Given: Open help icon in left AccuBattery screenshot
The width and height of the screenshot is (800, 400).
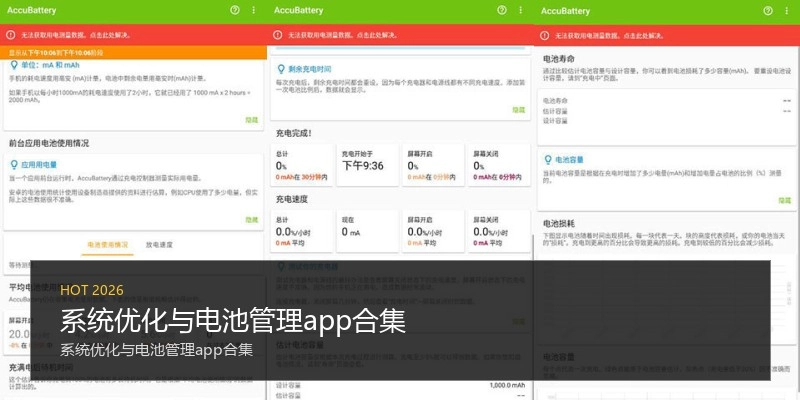Looking at the screenshot, I should point(235,10).
